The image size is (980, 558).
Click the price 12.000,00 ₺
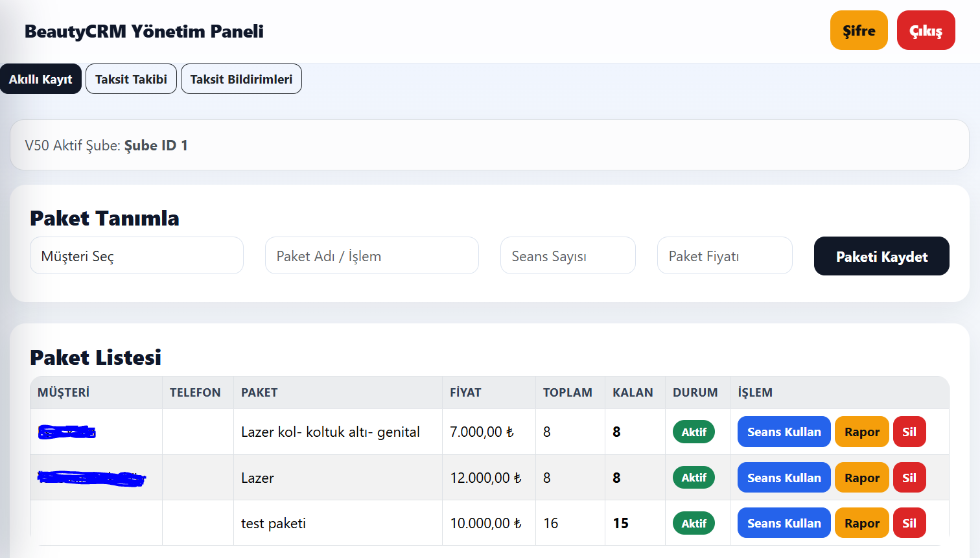(x=486, y=478)
